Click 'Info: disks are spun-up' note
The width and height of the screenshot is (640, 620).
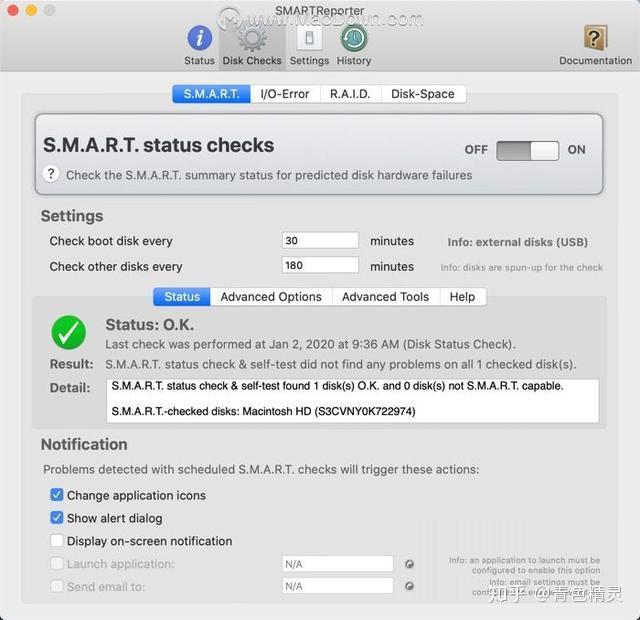coord(522,267)
